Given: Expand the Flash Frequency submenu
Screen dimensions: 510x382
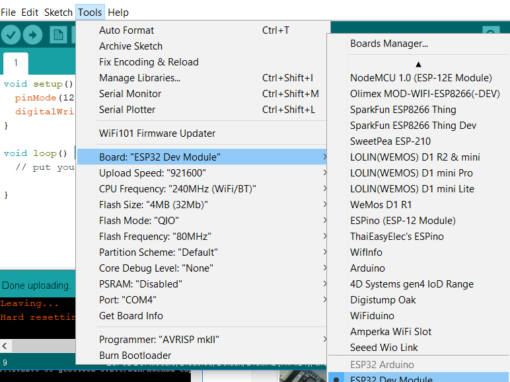Looking at the screenshot, I should [202, 237].
